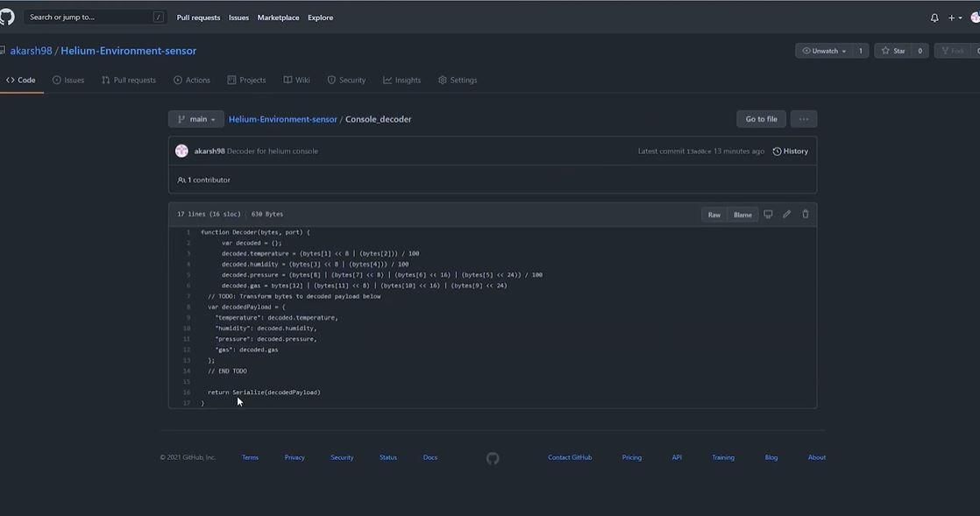The height and width of the screenshot is (516, 980).
Task: Click the Go to file button
Action: (761, 118)
